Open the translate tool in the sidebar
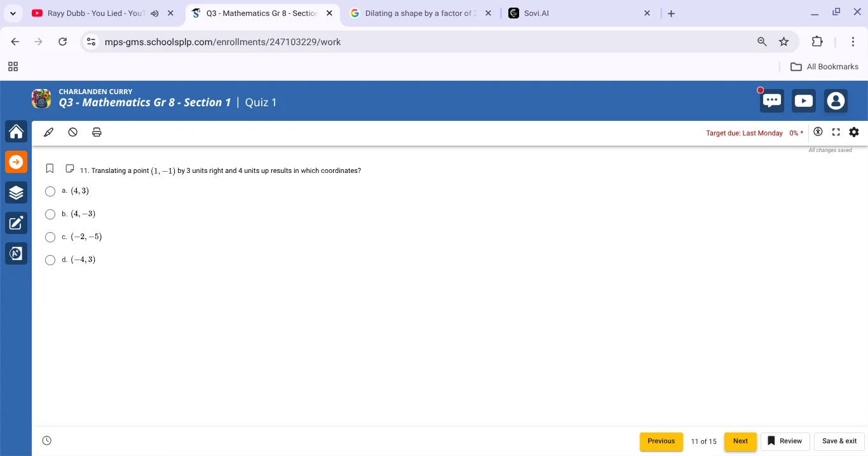Image resolution: width=868 pixels, height=456 pixels. pyautogui.click(x=16, y=253)
